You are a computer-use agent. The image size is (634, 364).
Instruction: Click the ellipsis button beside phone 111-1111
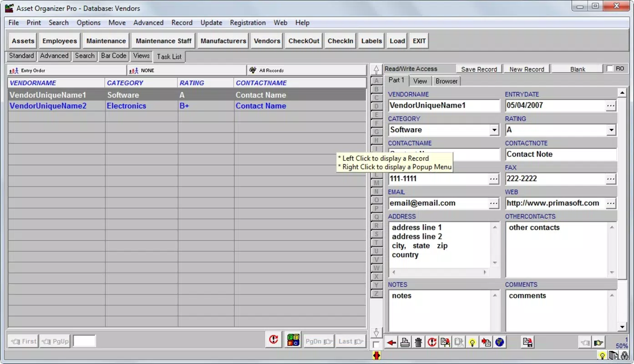[x=494, y=179]
